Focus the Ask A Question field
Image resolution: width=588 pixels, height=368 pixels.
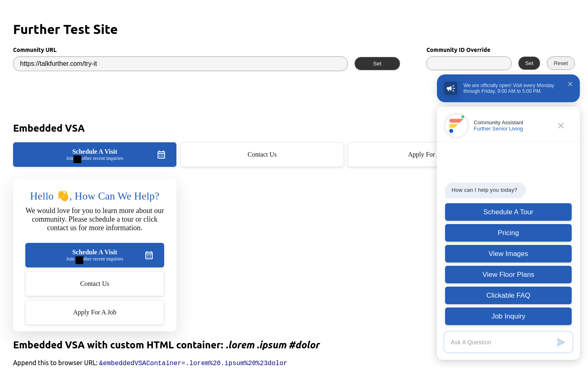click(500, 342)
